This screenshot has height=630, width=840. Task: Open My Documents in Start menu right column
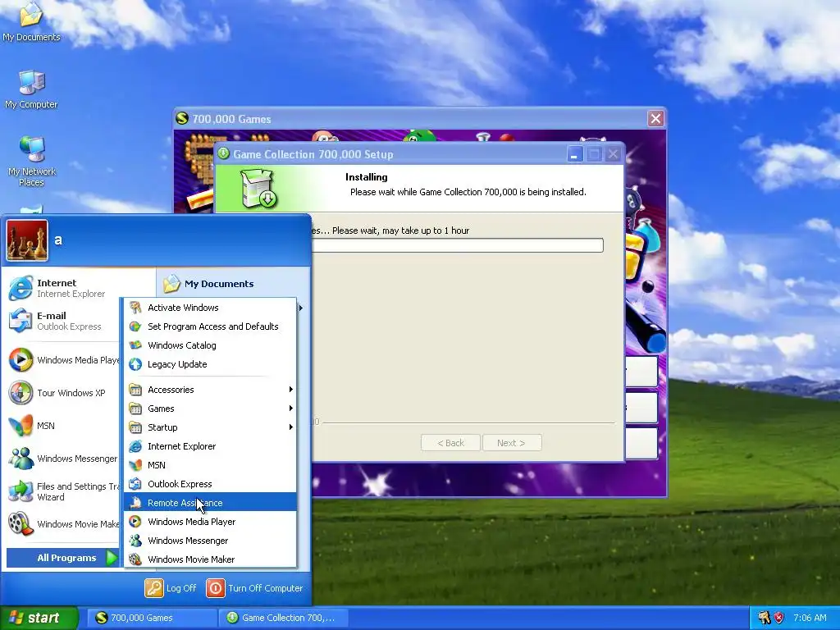click(209, 284)
